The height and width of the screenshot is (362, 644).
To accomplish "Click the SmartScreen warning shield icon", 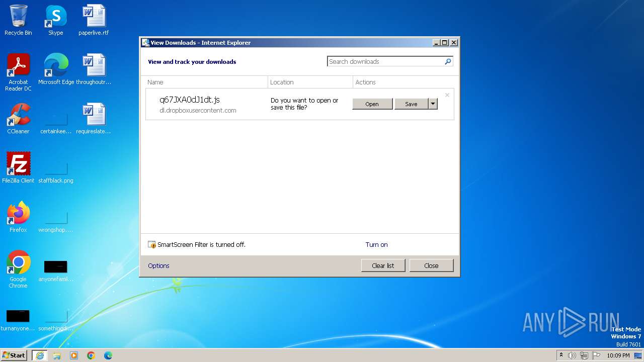I will coord(152,245).
